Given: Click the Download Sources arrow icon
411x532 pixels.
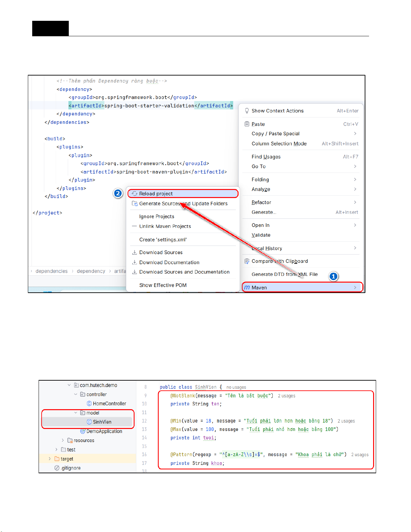Looking at the screenshot, I should 135,252.
